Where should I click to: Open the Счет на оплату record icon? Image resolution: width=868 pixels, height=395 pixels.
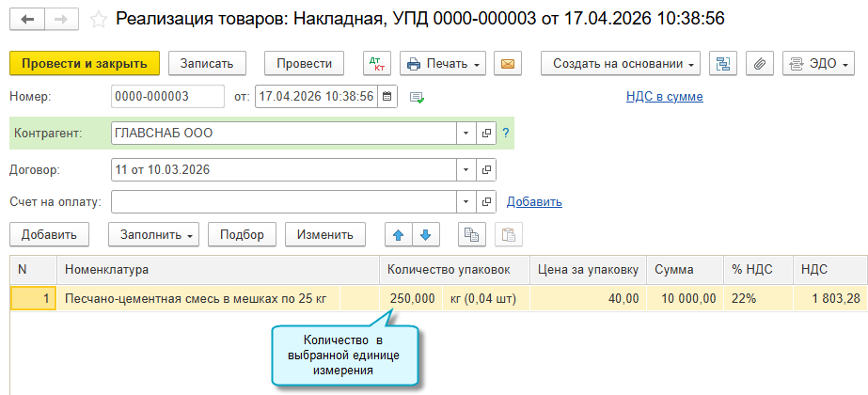[486, 201]
